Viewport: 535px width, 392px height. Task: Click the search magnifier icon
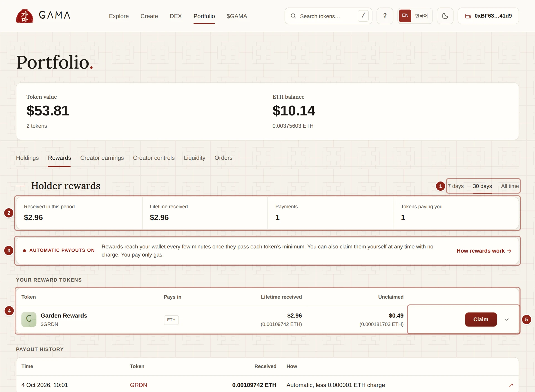[293, 16]
